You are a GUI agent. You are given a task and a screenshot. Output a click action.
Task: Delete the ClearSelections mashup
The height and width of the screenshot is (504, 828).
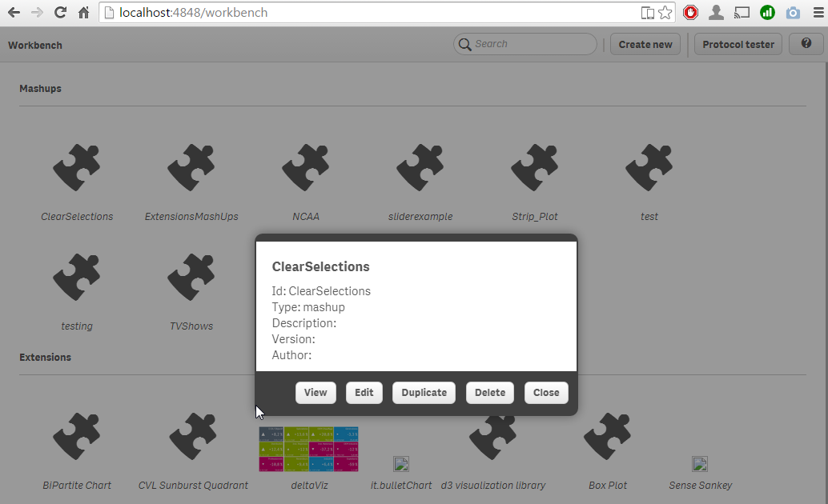[490, 393]
